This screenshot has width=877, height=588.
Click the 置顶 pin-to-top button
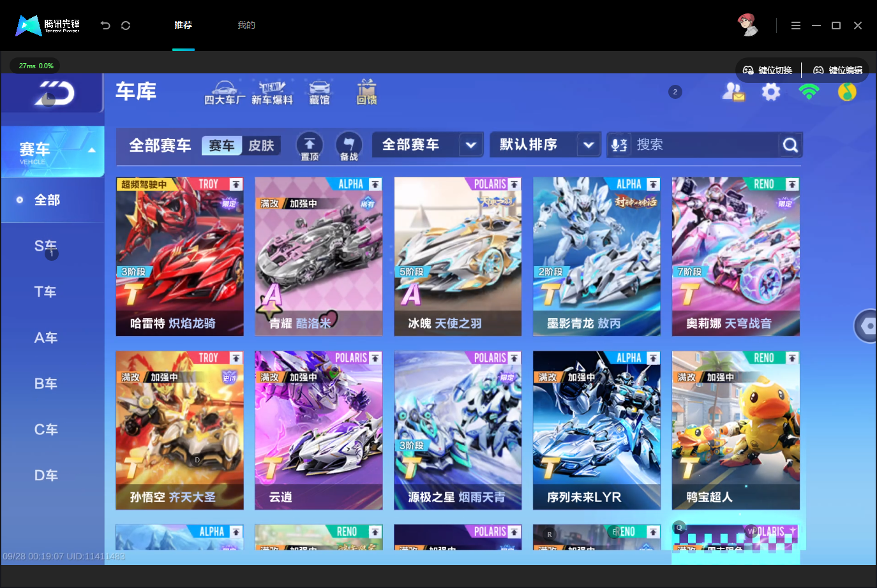pos(310,146)
